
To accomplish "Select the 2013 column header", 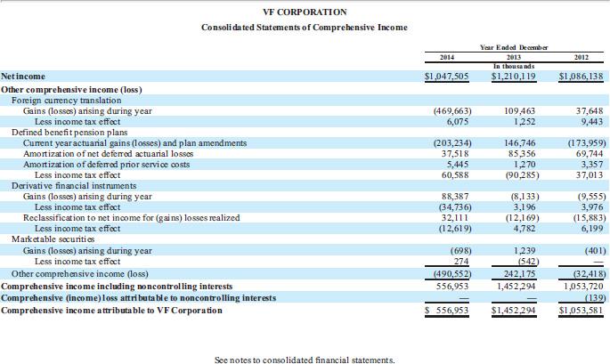I will [x=513, y=57].
